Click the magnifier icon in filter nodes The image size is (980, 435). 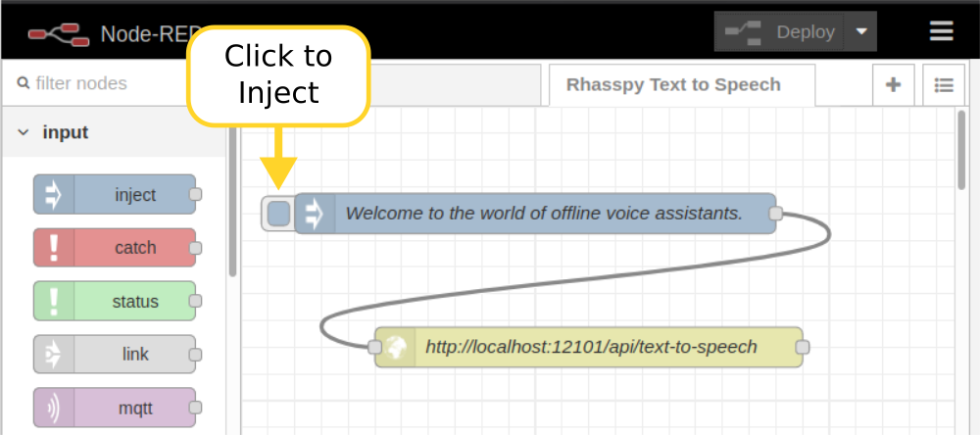(x=24, y=82)
